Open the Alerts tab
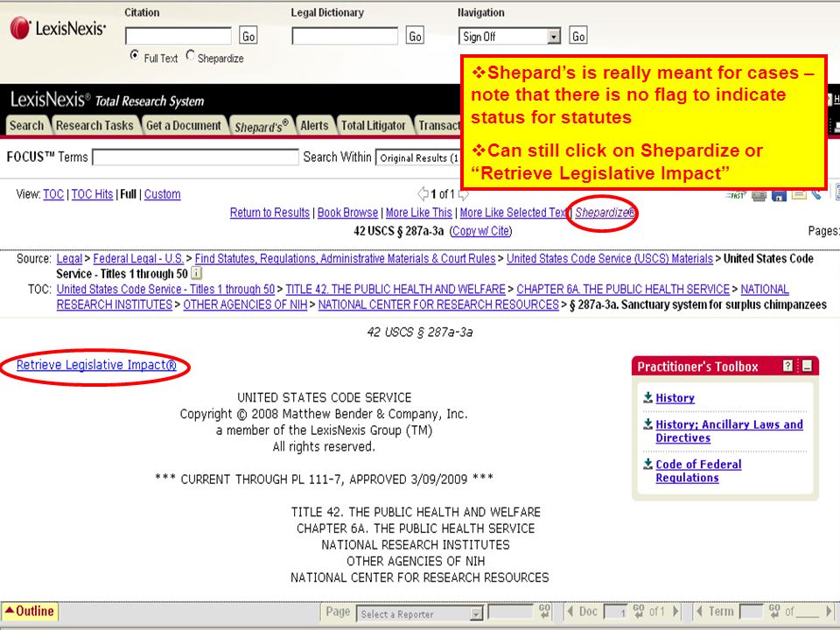This screenshot has width=840, height=630. (314, 125)
